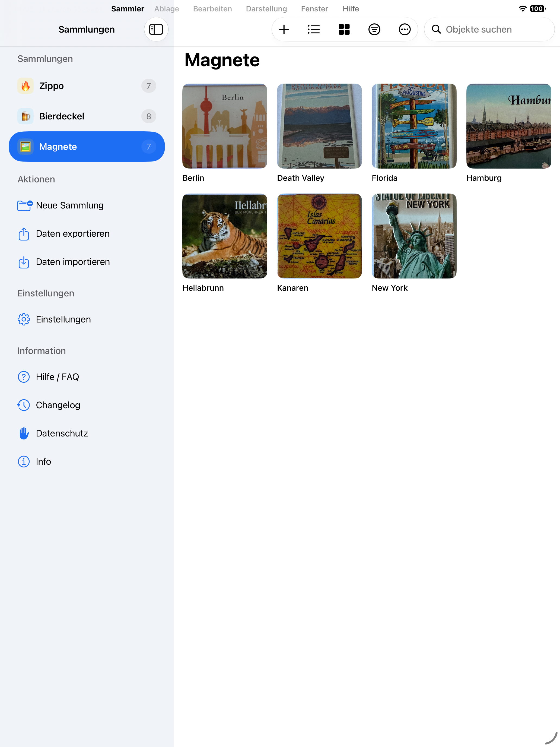560x747 pixels.
Task: Click the magnifying glass search icon
Action: pyautogui.click(x=436, y=29)
